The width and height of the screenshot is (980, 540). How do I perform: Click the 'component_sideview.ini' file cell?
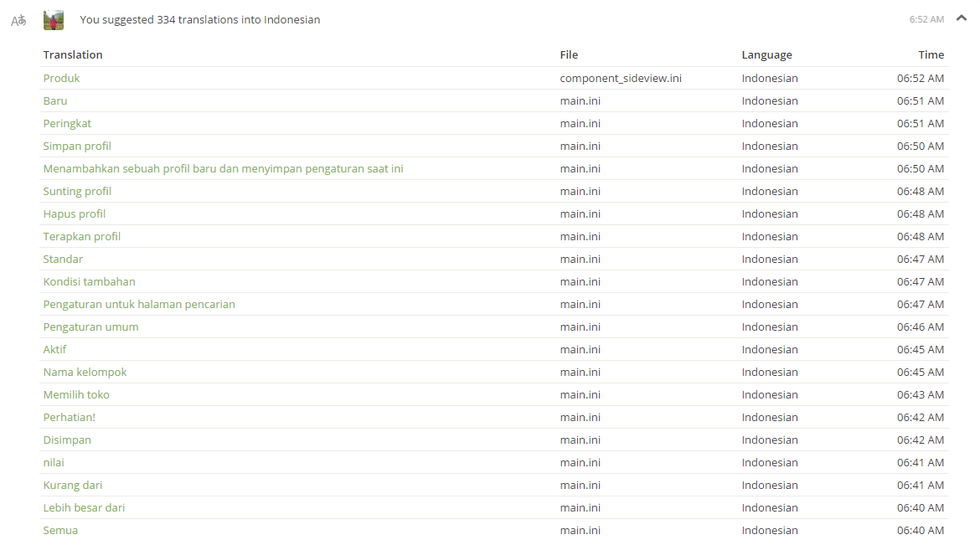(621, 78)
